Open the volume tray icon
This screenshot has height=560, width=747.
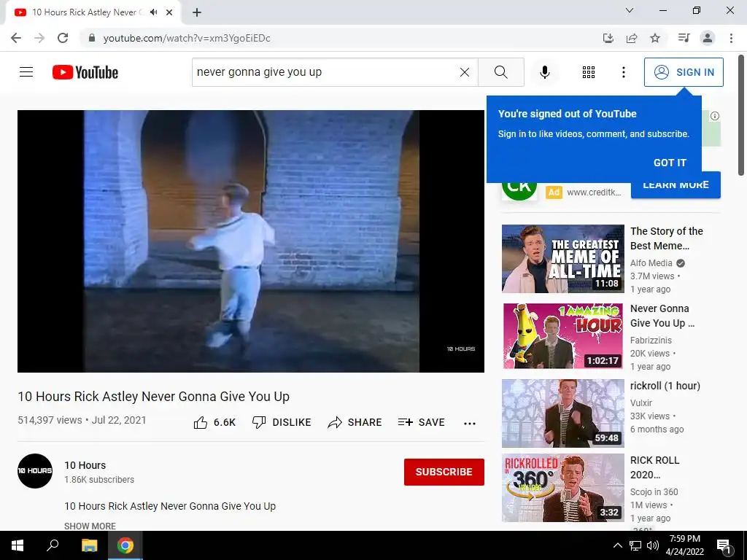(x=653, y=545)
